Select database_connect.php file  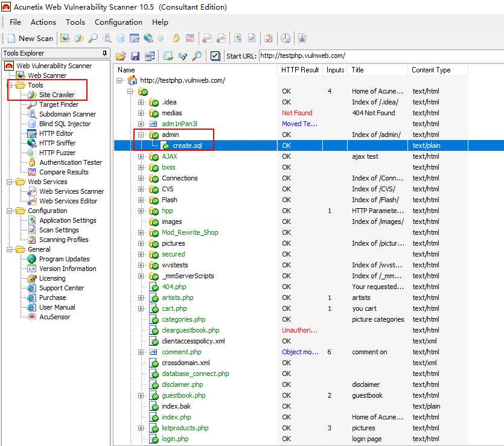[x=196, y=374]
